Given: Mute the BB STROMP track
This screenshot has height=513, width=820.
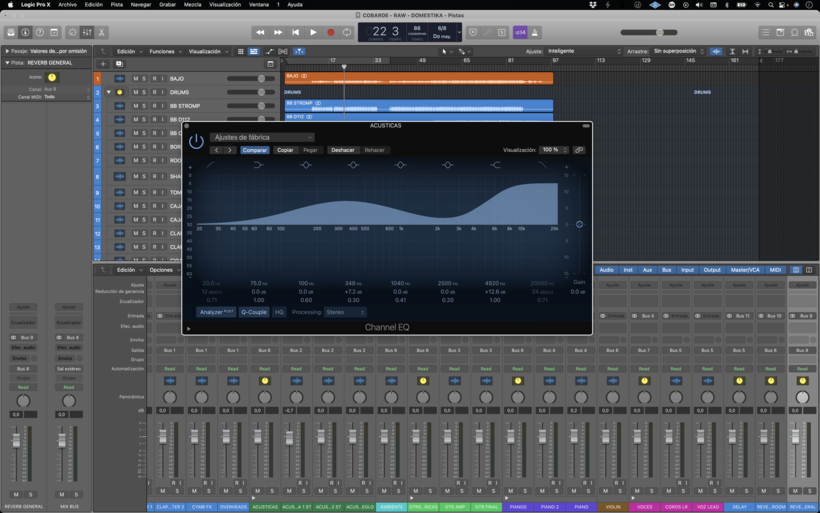Looking at the screenshot, I should pyautogui.click(x=135, y=106).
